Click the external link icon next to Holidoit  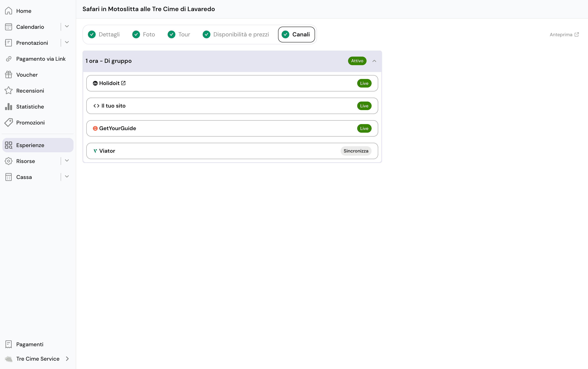point(123,83)
